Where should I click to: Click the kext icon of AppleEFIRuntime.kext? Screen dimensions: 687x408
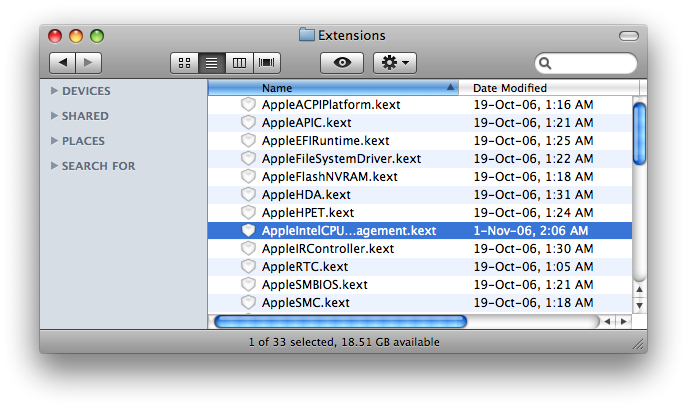[x=248, y=140]
